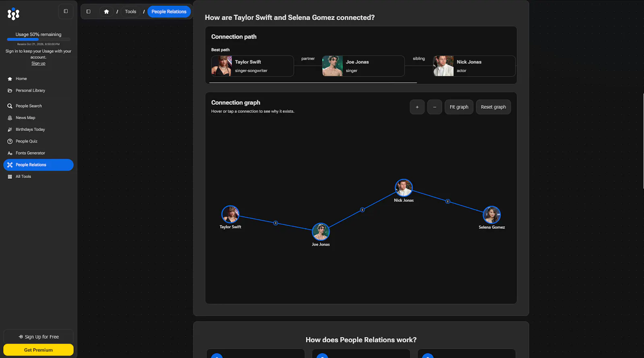Screen dimensions: 644x358
Task: Click the Home house icon in sidebar
Action: point(10,79)
